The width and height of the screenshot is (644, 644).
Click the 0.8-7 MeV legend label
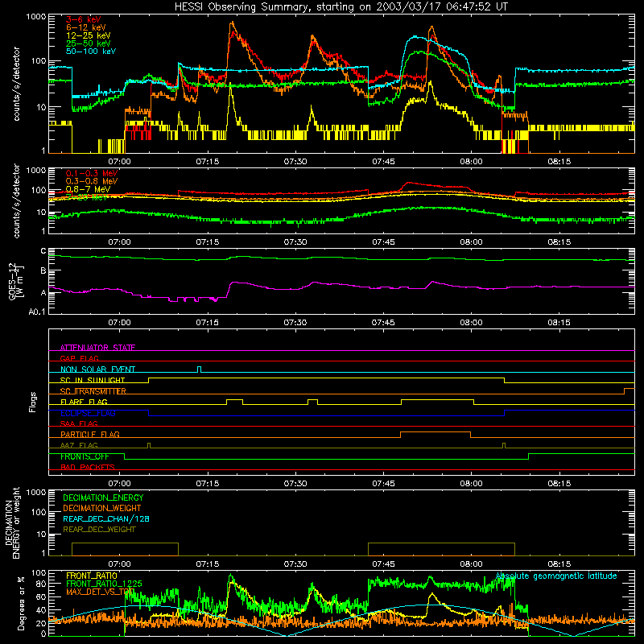coord(88,189)
